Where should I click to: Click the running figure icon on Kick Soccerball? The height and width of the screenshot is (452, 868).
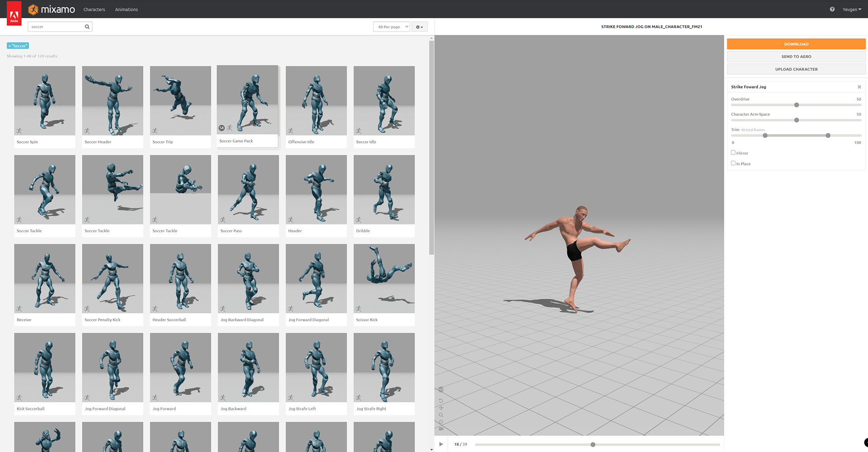point(19,398)
